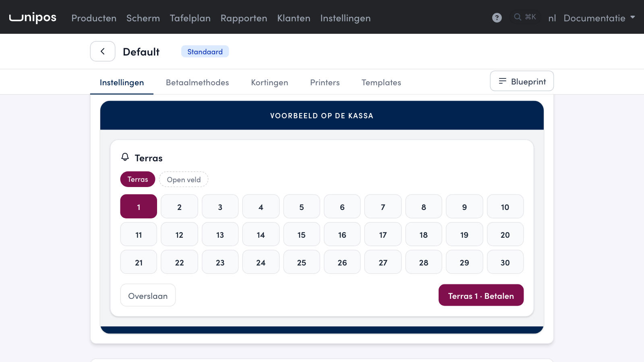Click the Unipos logo
The image size is (644, 362).
33,17
